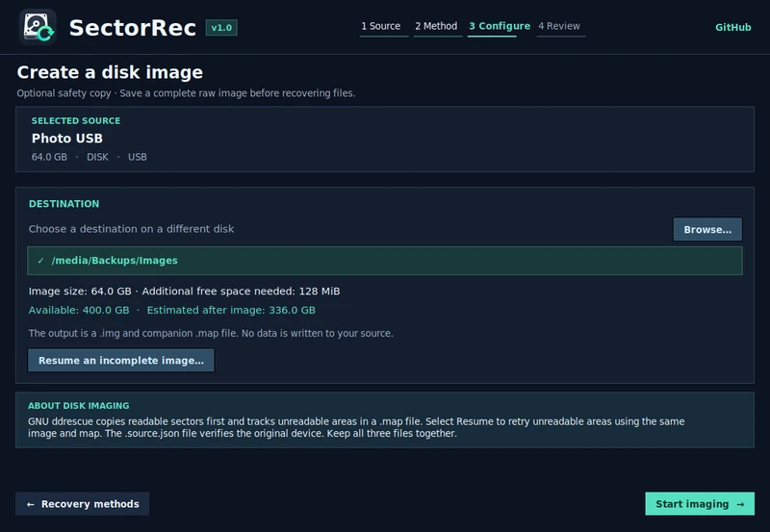Go back to Recovery methods
Screen dimensions: 770x532
(x=83, y=504)
